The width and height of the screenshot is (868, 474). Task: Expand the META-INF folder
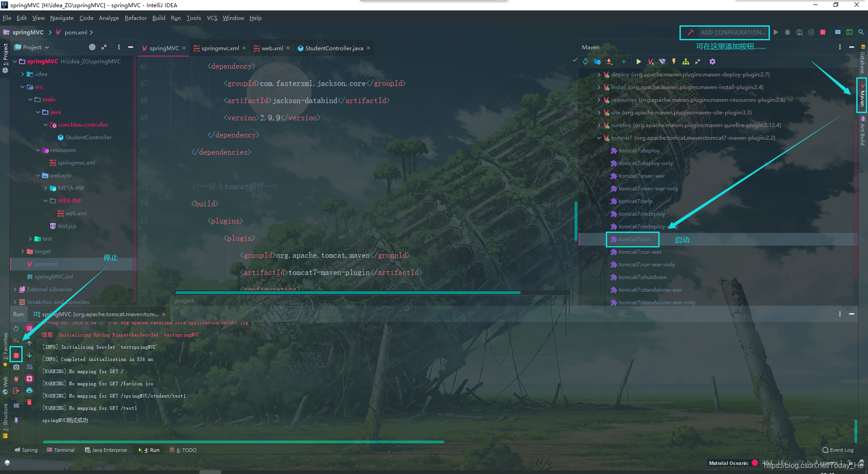click(46, 188)
